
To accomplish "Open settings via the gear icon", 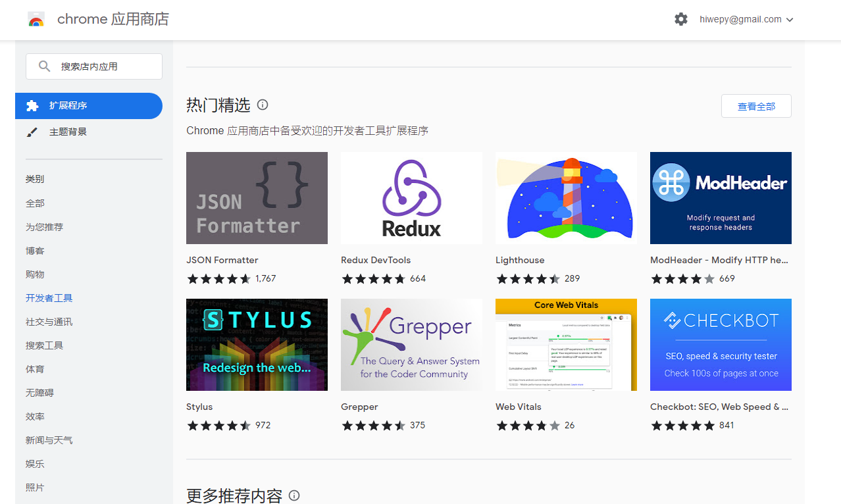I will point(681,19).
